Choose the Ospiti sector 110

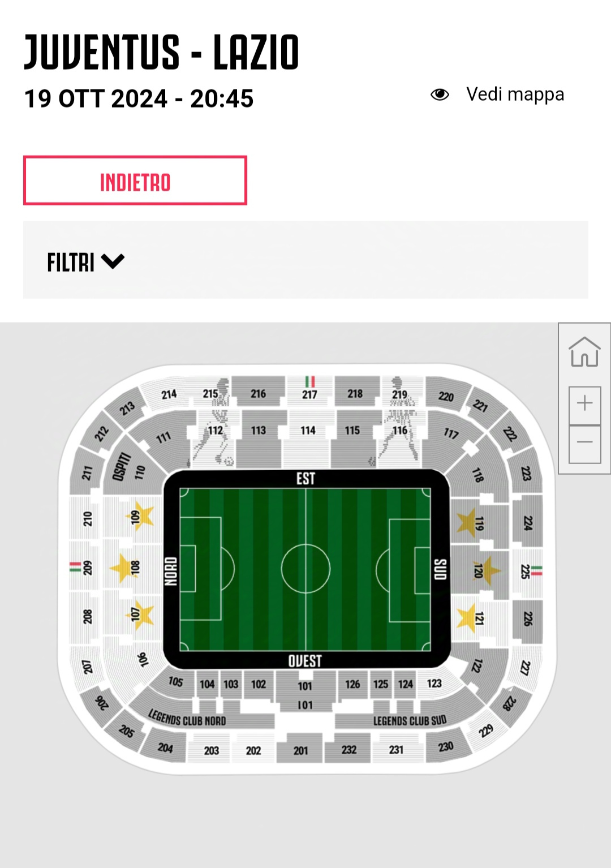131,469
